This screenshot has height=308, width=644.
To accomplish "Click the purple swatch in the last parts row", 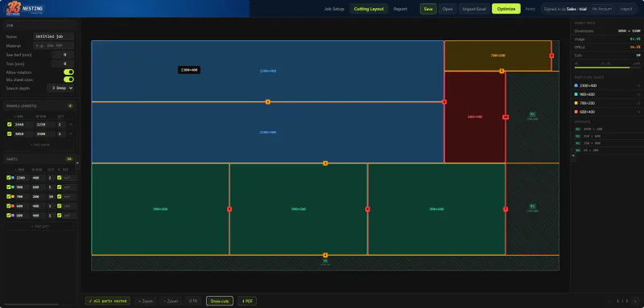I will (x=13, y=216).
